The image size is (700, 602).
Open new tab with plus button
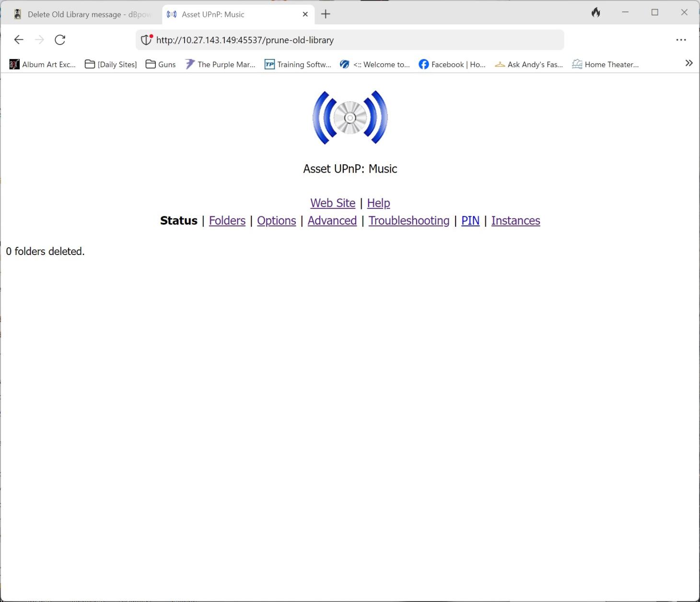pyautogui.click(x=326, y=14)
